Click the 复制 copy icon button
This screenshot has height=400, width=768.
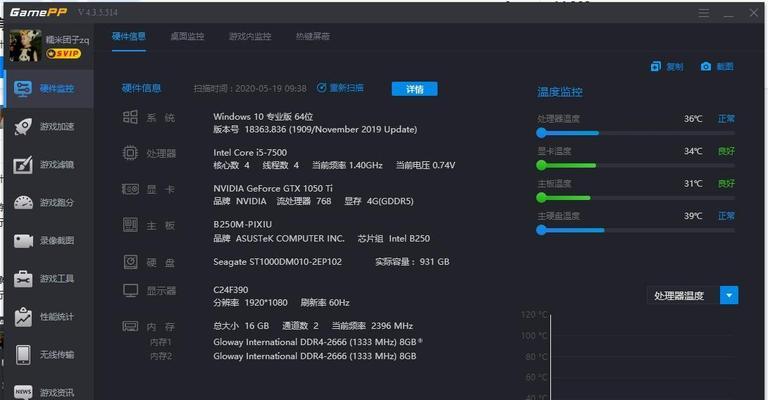tap(667, 67)
